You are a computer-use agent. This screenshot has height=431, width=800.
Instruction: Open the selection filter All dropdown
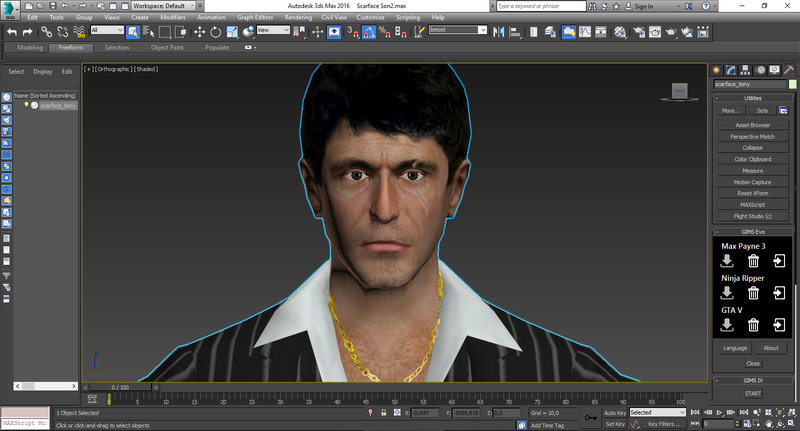coord(107,30)
